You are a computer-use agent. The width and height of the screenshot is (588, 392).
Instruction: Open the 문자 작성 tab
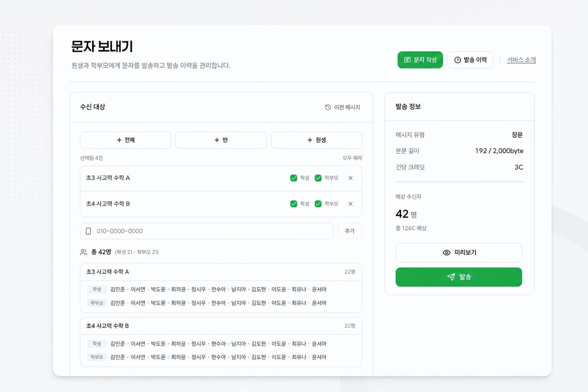point(420,60)
